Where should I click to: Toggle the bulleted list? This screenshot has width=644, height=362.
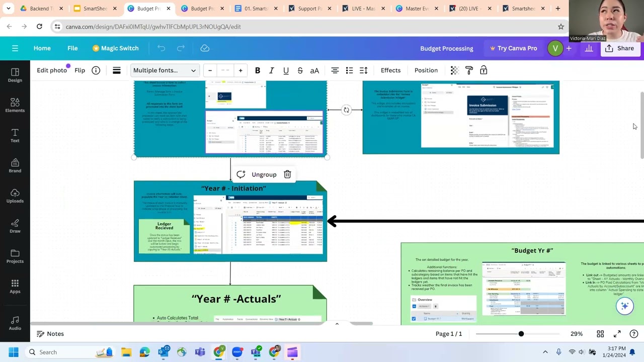tap(349, 70)
